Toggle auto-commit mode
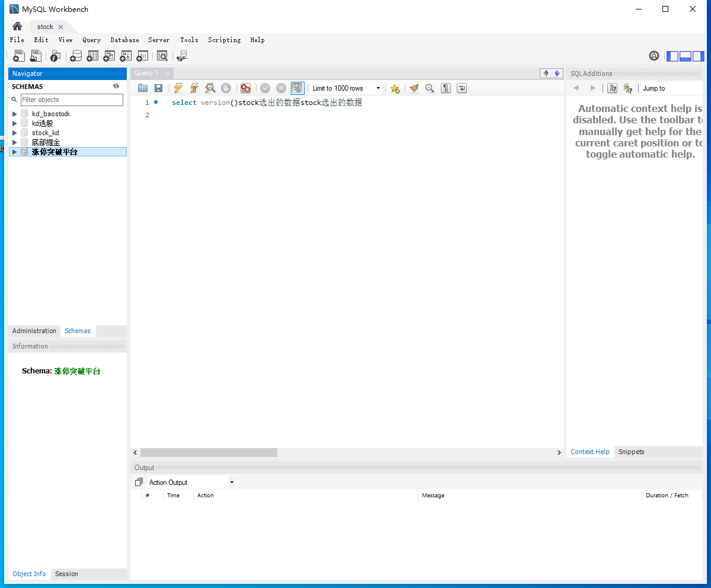 point(297,88)
